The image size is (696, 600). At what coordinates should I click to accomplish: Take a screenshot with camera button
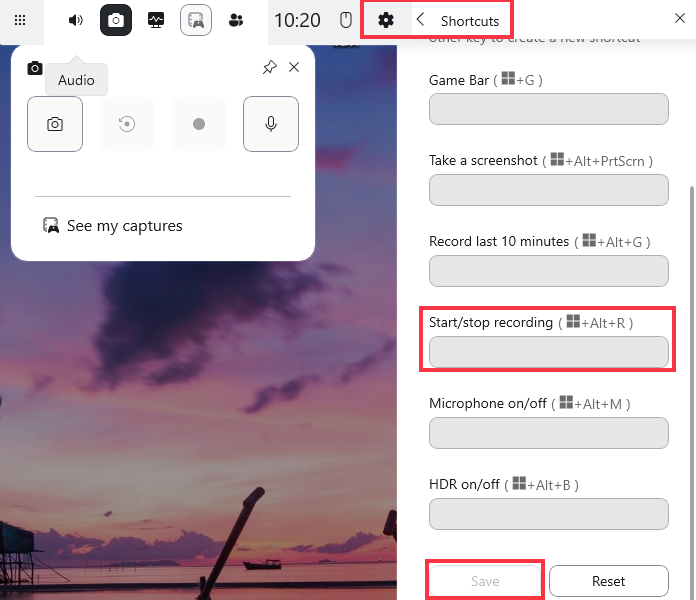pos(55,124)
